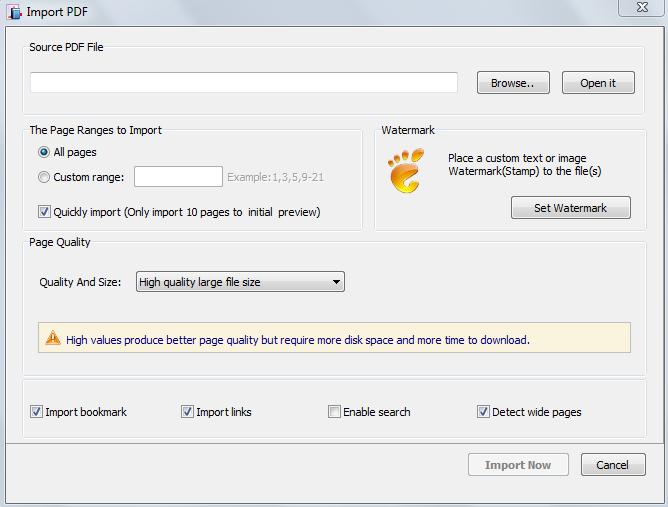Open the Set Watermark settings
Image resolution: width=668 pixels, height=507 pixels.
570,208
